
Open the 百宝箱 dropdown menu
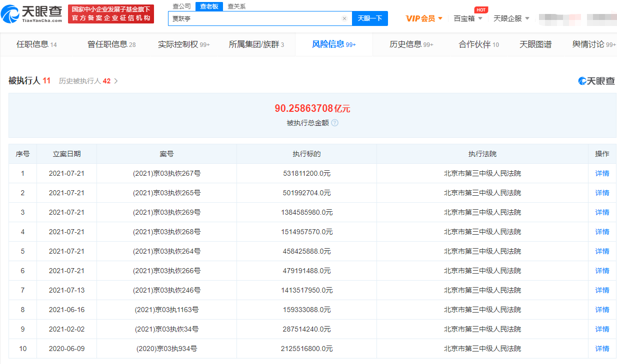coord(468,18)
